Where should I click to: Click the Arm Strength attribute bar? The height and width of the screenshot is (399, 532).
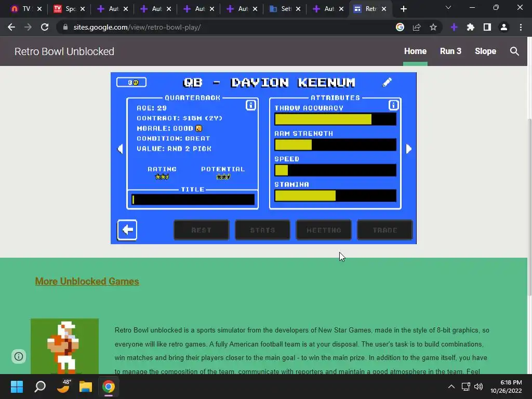(x=335, y=144)
